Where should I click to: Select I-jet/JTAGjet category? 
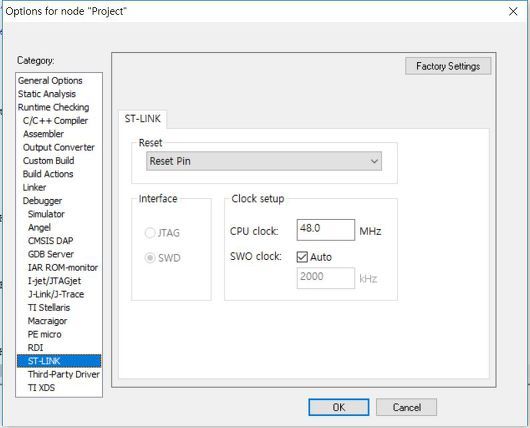[54, 281]
